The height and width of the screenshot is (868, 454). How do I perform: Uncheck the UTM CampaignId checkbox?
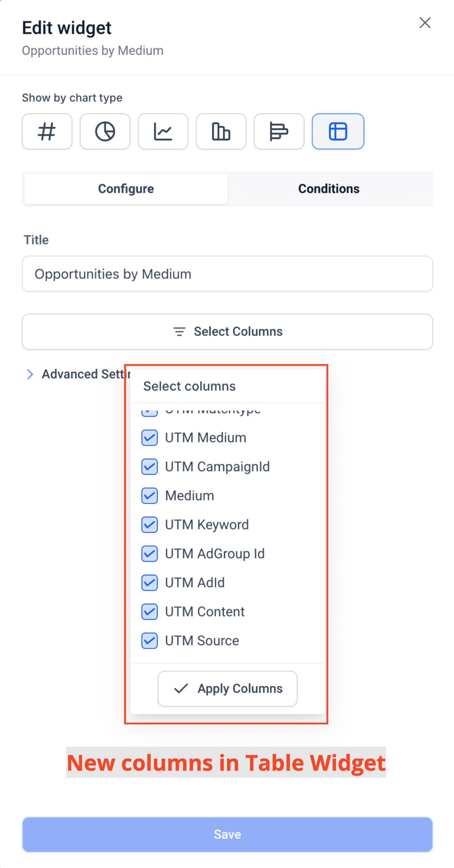(150, 467)
